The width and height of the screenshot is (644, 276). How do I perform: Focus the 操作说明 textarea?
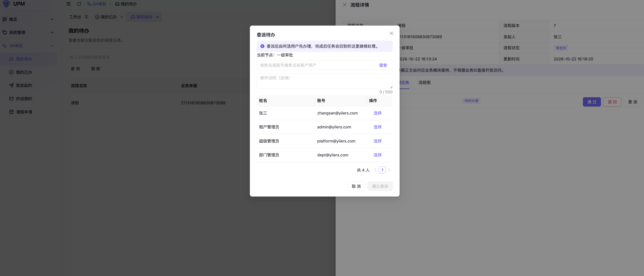[325, 81]
